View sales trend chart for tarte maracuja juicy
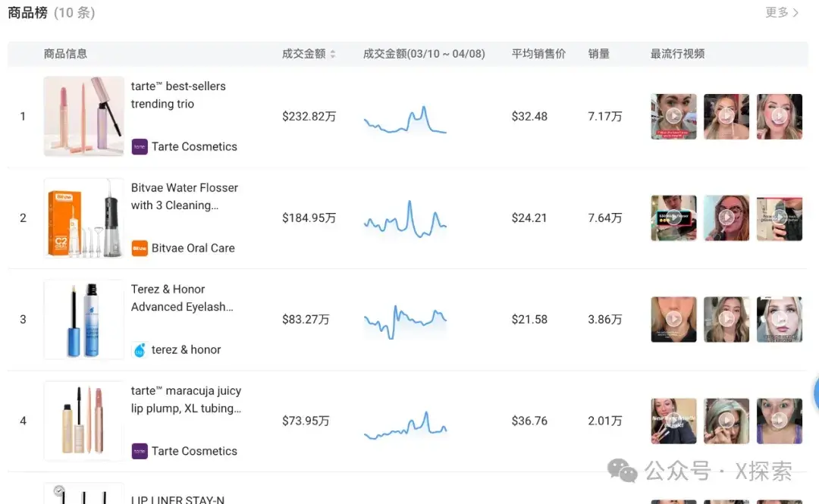The height and width of the screenshot is (504, 819). coord(405,426)
